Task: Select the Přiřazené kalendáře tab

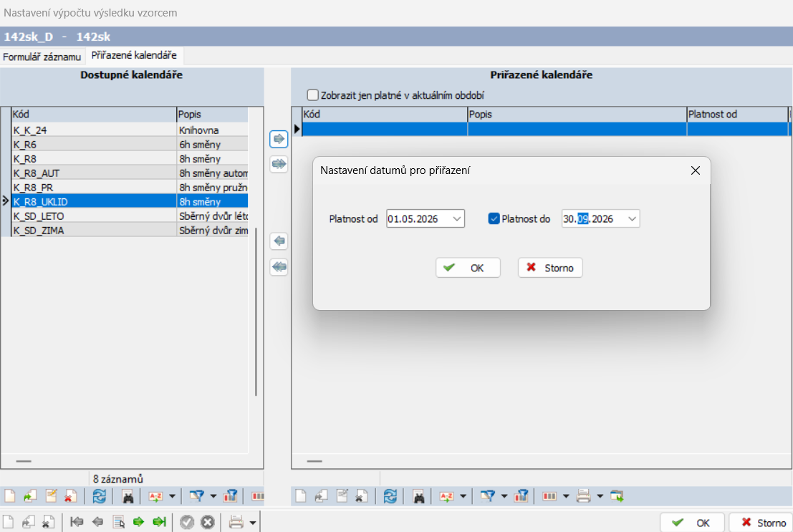Action: [134, 55]
